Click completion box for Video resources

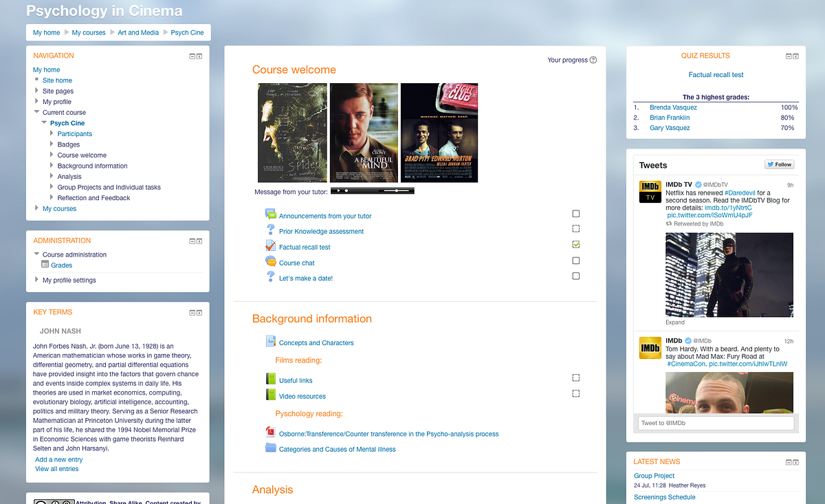point(576,393)
